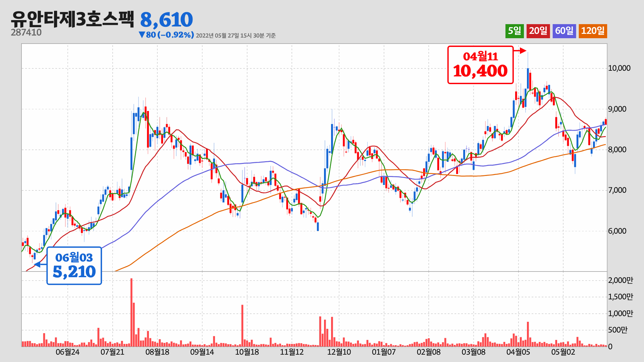Click the 01월07 date axis label

[384, 352]
